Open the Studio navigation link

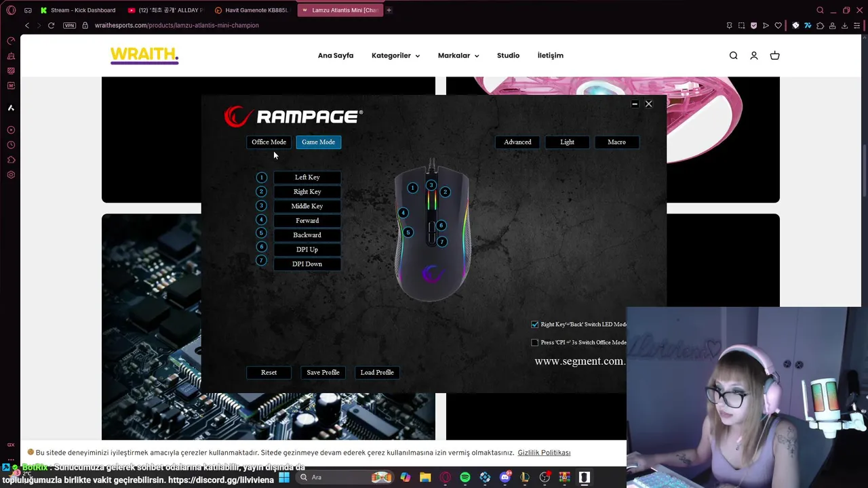(x=508, y=56)
